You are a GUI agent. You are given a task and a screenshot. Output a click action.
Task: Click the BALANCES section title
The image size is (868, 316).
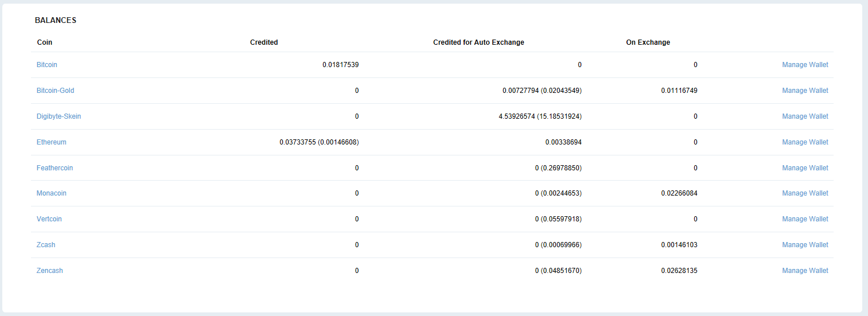click(56, 20)
